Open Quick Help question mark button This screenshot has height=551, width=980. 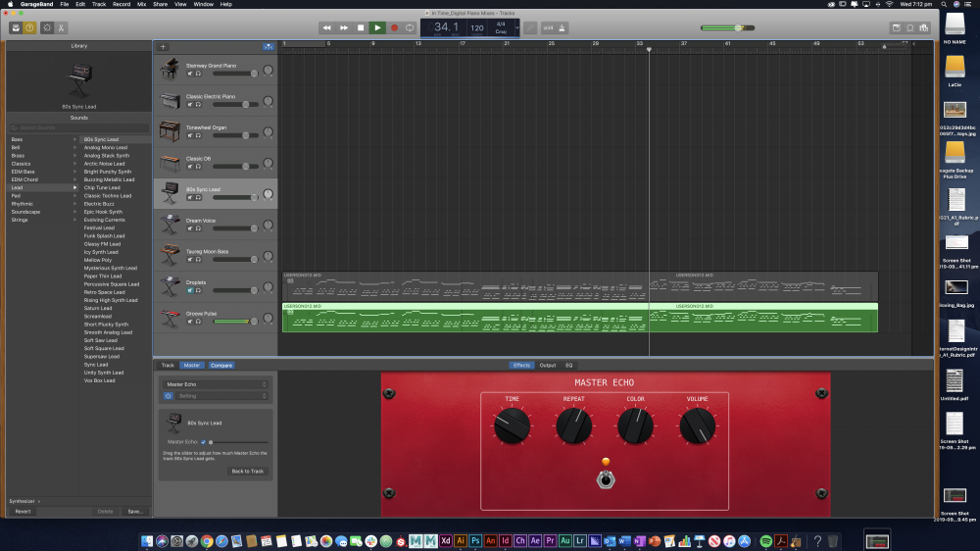point(29,27)
